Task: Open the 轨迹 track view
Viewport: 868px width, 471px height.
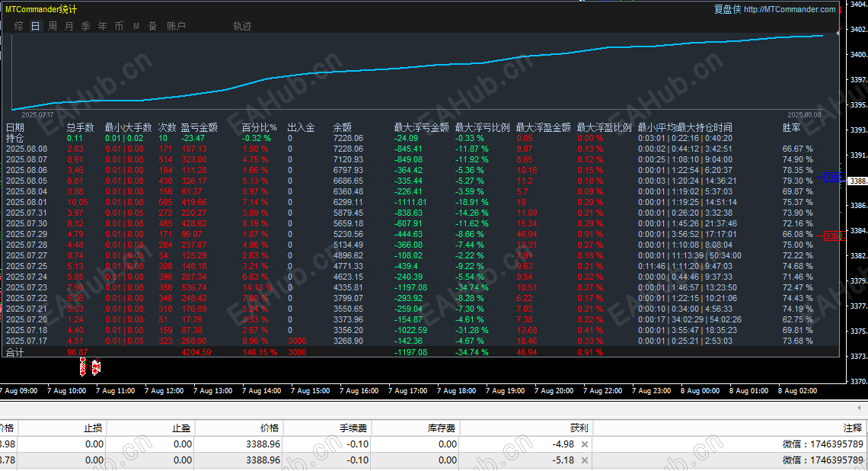Action: pyautogui.click(x=242, y=26)
